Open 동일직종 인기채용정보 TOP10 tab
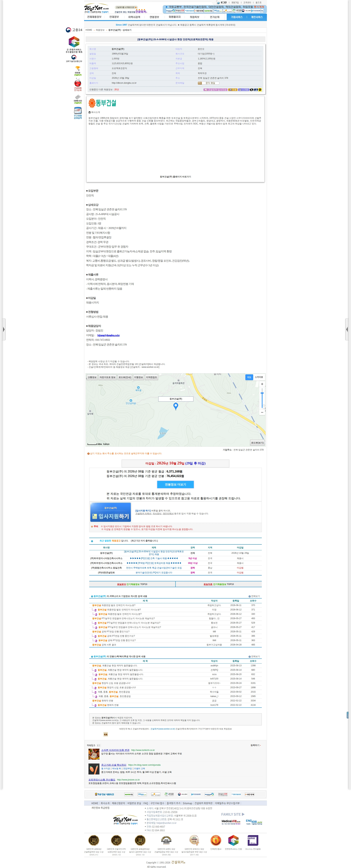The width and height of the screenshot is (351, 868). pos(218,584)
